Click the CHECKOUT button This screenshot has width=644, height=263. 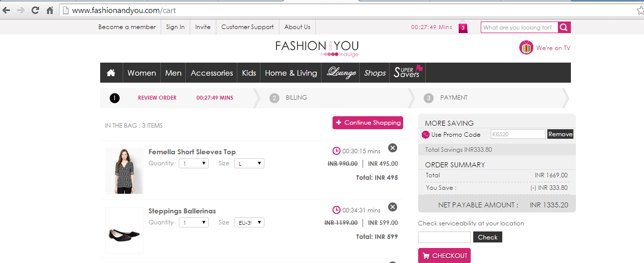click(x=444, y=255)
